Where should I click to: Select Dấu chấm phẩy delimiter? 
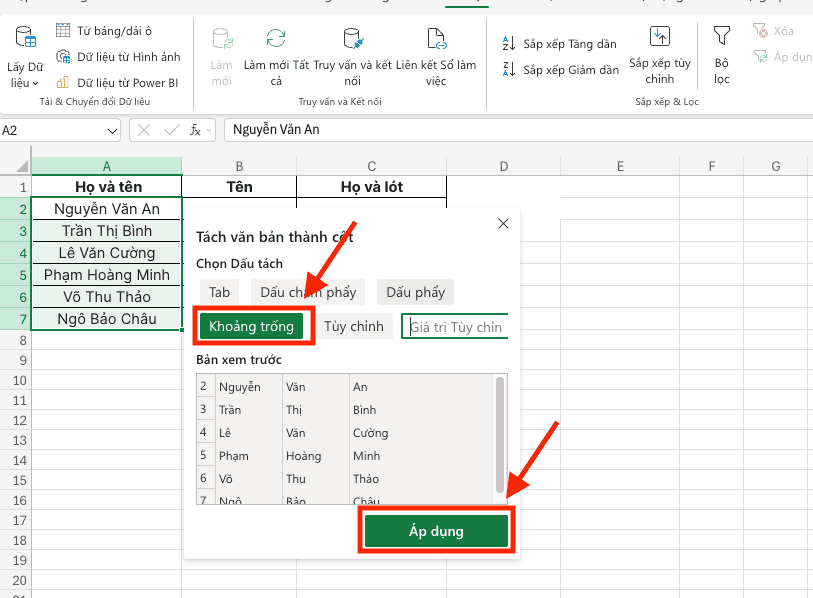308,293
